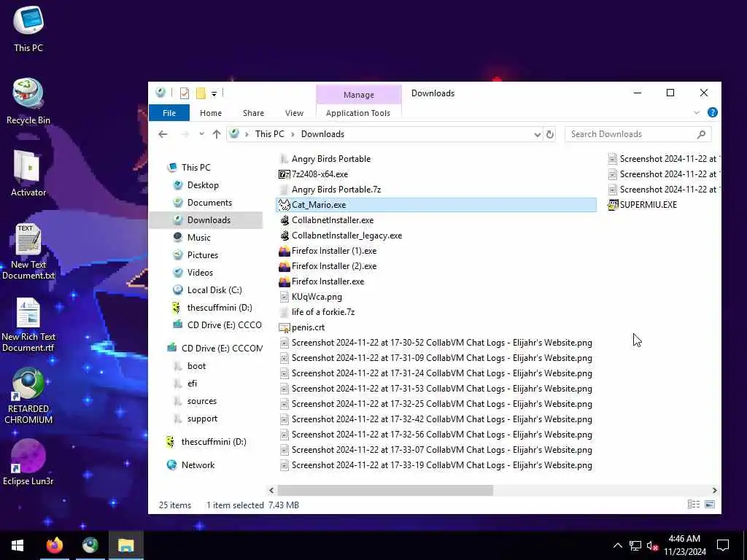
Task: Click the scrollbar right arrow
Action: coord(714,491)
